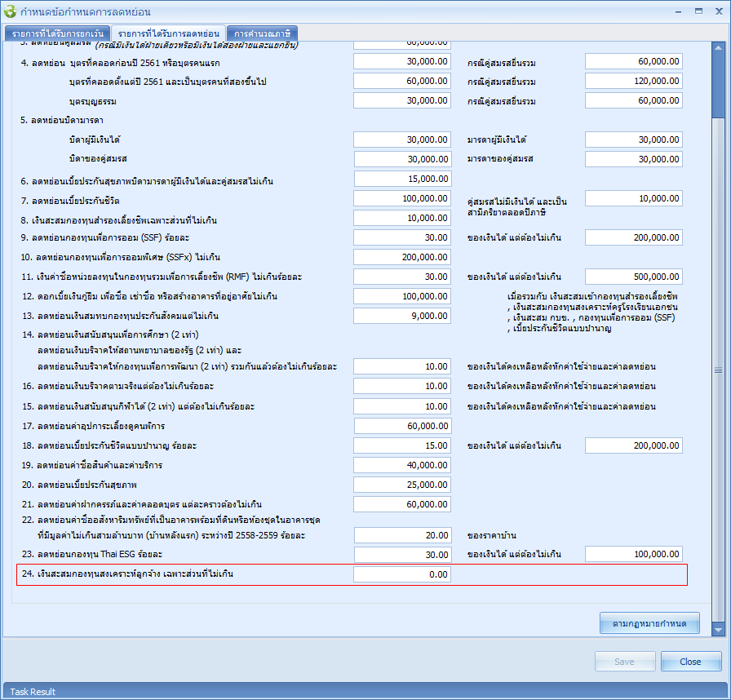Select the health insurance 25,000.00 field (item 20)

pyautogui.click(x=402, y=485)
